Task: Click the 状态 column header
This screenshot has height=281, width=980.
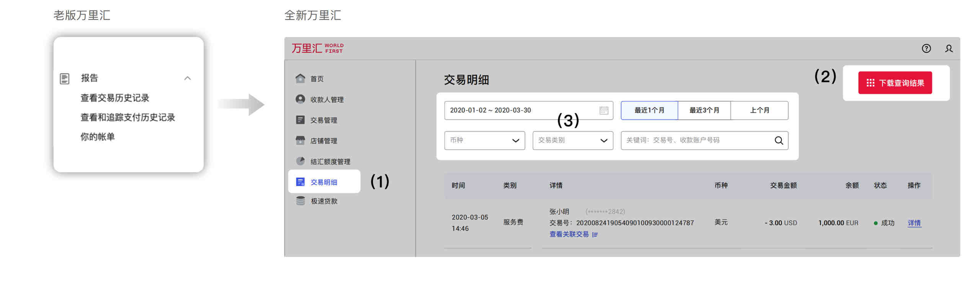Action: point(880,186)
